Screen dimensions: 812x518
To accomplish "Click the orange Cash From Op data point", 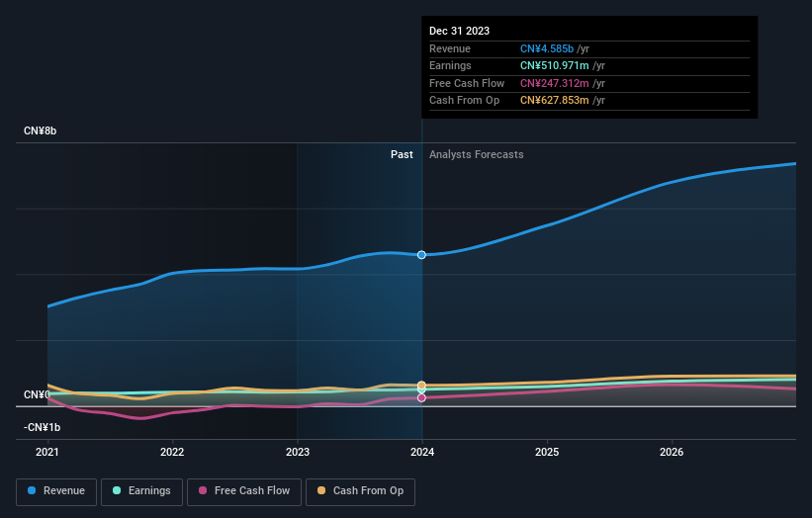I will (x=421, y=385).
